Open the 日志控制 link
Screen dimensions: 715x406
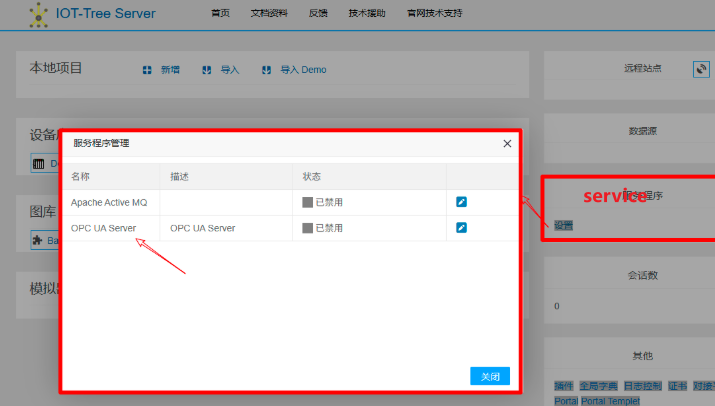point(642,386)
